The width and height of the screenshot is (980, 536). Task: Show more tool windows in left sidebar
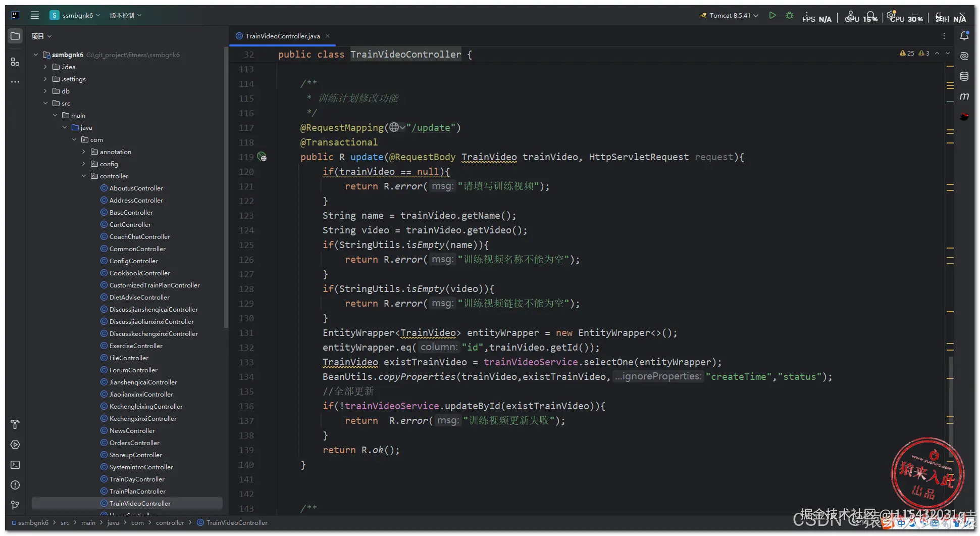click(x=15, y=82)
